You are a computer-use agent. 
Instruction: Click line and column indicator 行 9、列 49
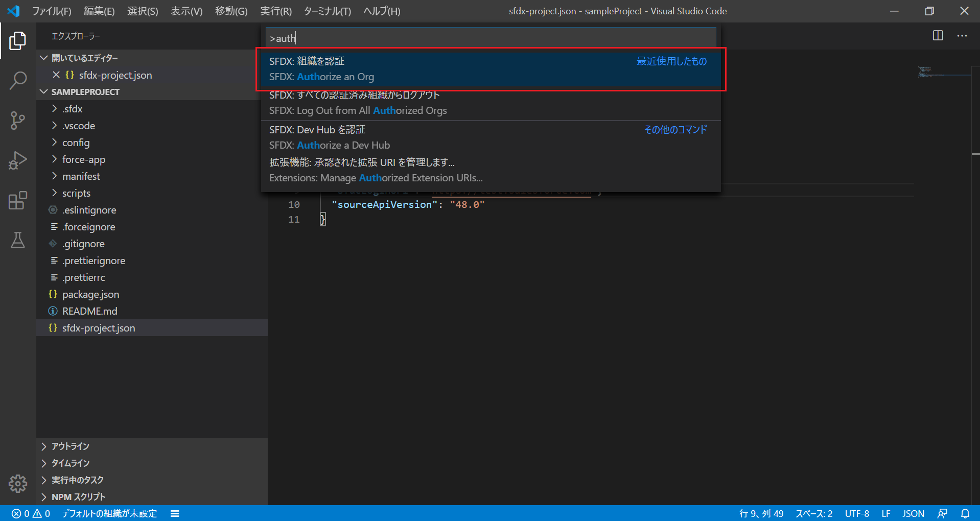click(x=761, y=513)
